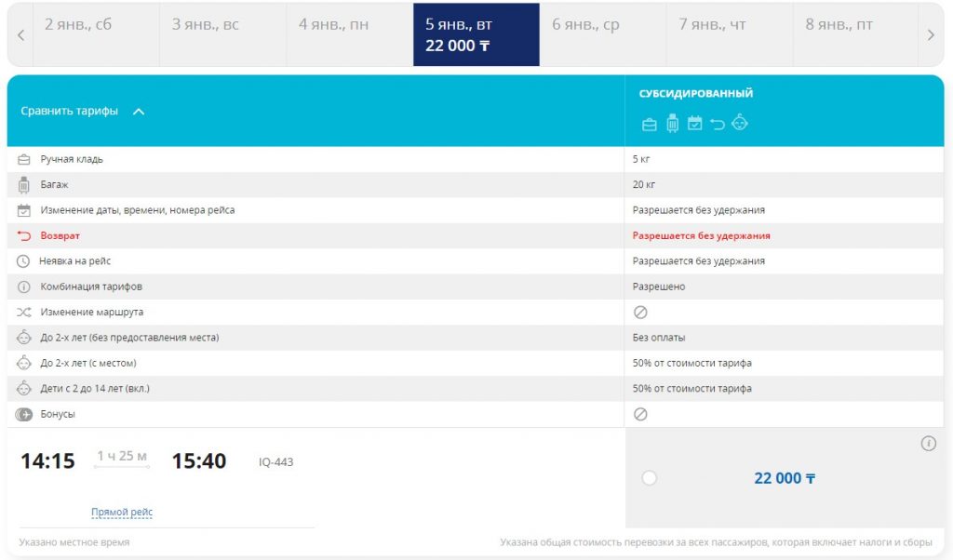Collapse the Сравнить тарифы section
Viewport: 953px width, 560px height.
coord(139,112)
